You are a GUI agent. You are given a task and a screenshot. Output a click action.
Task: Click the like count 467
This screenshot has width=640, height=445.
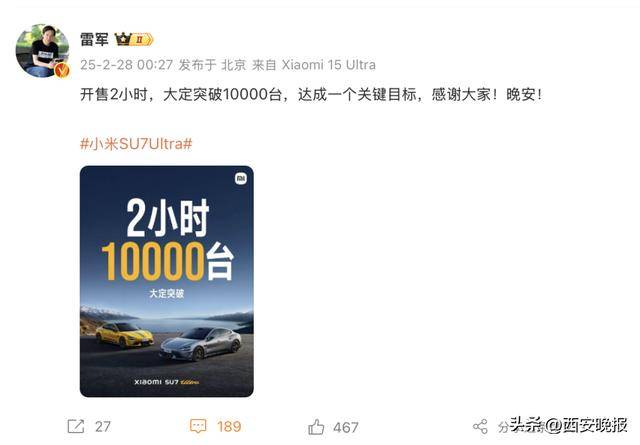click(x=346, y=427)
